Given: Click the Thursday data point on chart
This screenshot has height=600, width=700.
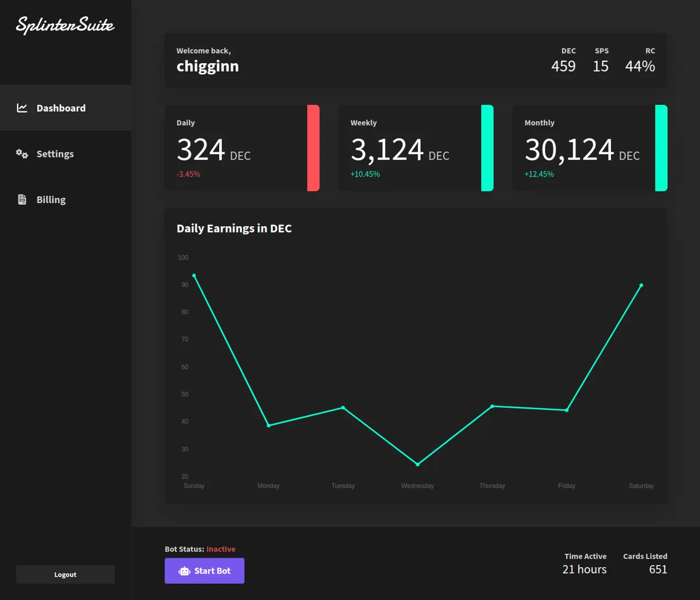Looking at the screenshot, I should (492, 406).
